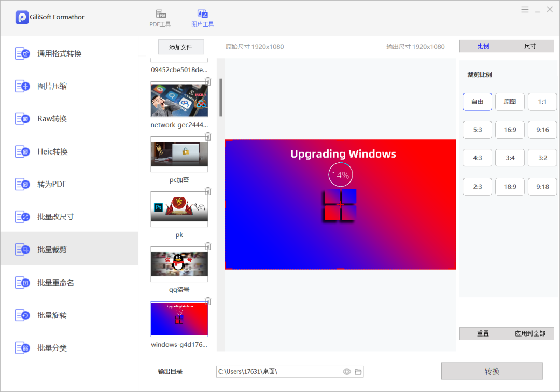The width and height of the screenshot is (560, 392).
Task: Select the network-gec2444 thumbnail
Action: coord(179,99)
